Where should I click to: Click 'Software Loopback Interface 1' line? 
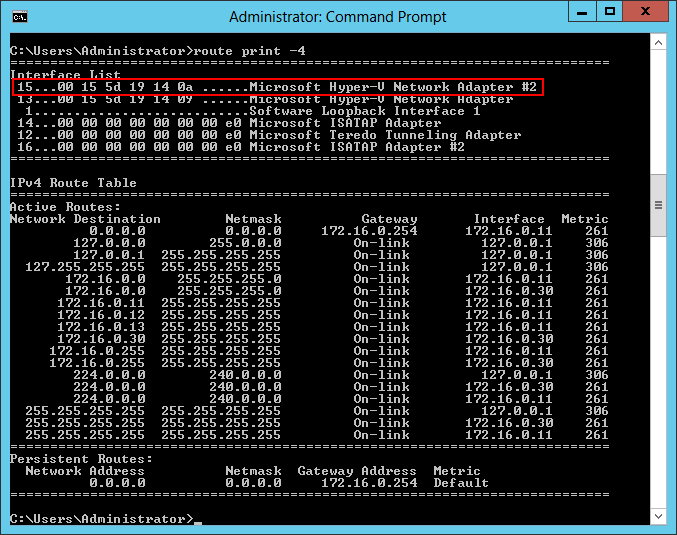click(x=253, y=111)
